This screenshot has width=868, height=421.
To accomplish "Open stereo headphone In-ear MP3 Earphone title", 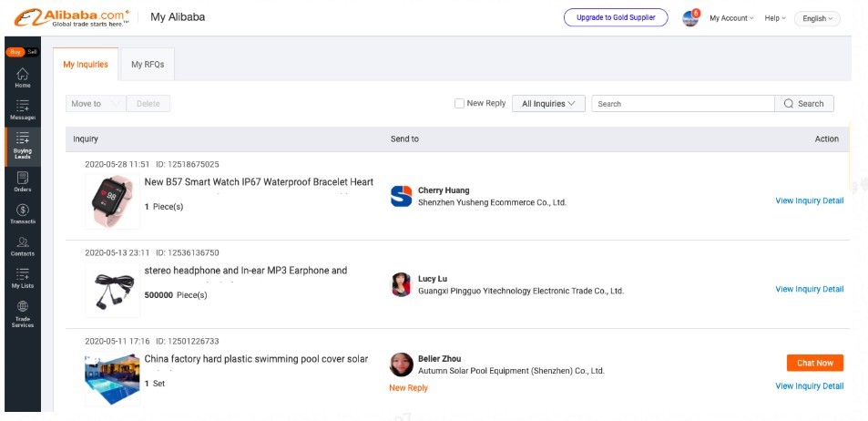I will pyautogui.click(x=246, y=271).
